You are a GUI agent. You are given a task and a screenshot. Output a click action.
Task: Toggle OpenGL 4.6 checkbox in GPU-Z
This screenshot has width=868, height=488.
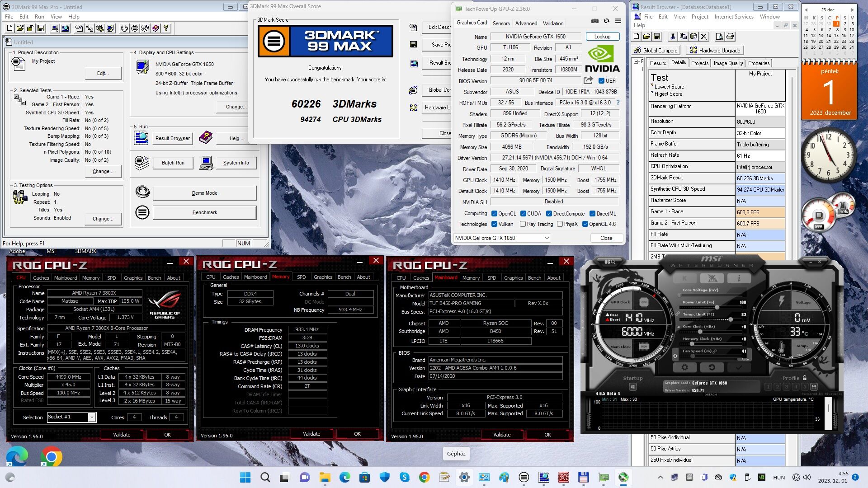[585, 224]
